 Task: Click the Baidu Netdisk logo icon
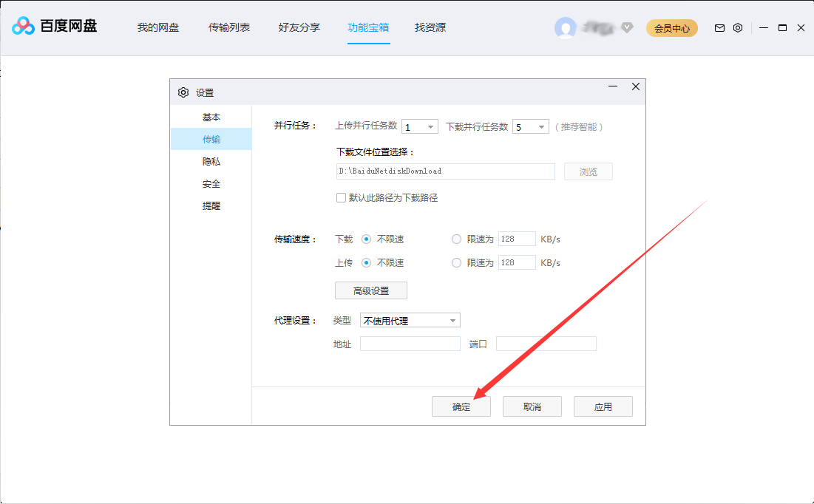pyautogui.click(x=22, y=26)
